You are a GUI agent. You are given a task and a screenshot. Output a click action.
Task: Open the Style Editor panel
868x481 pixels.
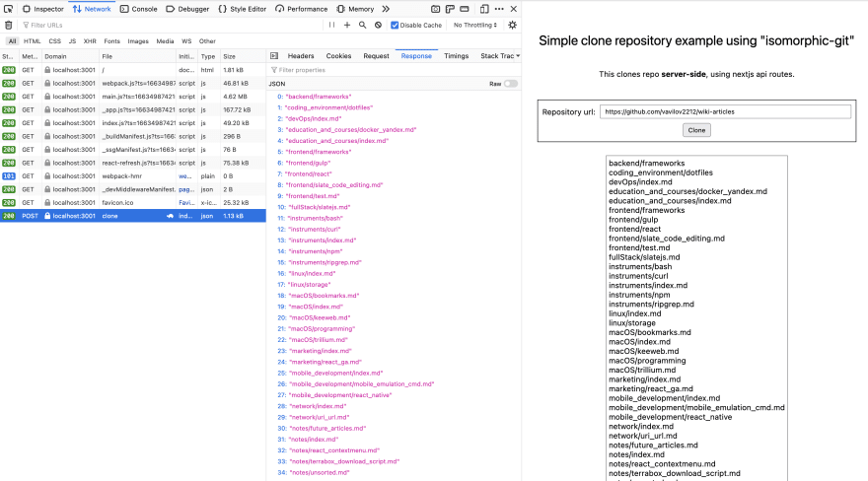(x=242, y=9)
